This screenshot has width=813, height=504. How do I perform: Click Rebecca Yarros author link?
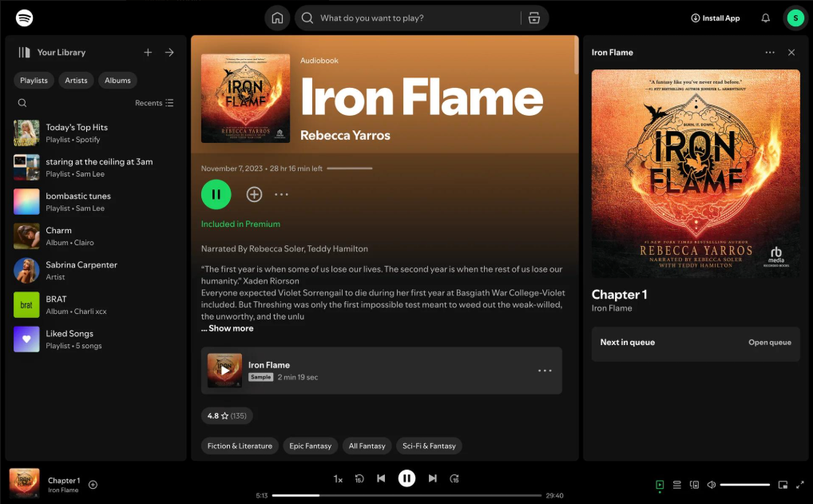[x=345, y=135]
